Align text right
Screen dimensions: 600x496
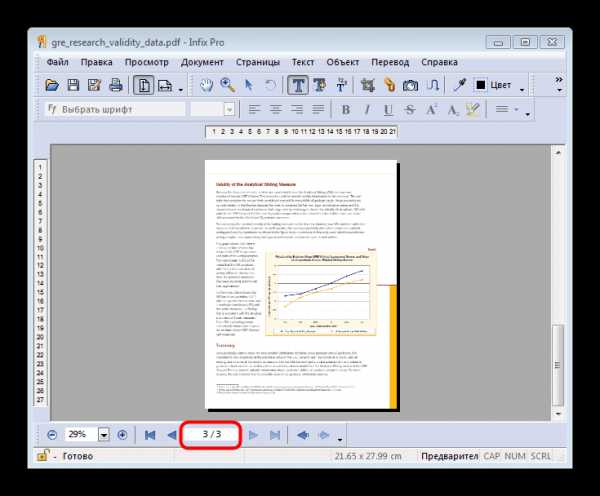coord(297,109)
